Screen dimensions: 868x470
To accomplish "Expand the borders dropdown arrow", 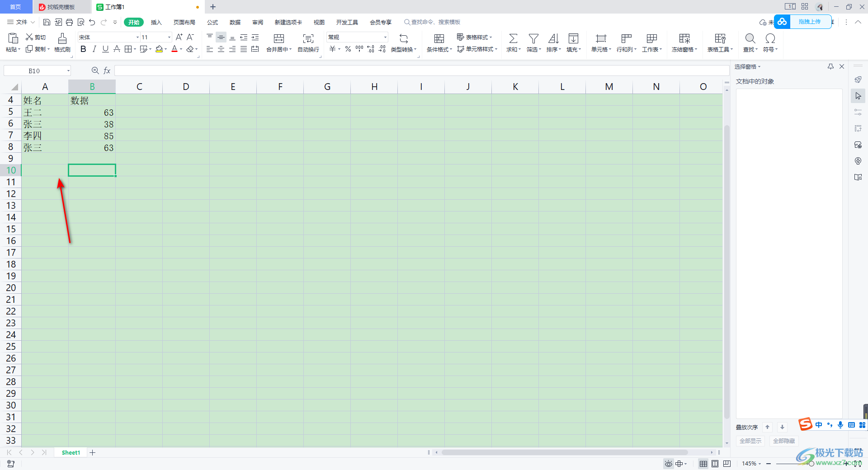I will [135, 49].
